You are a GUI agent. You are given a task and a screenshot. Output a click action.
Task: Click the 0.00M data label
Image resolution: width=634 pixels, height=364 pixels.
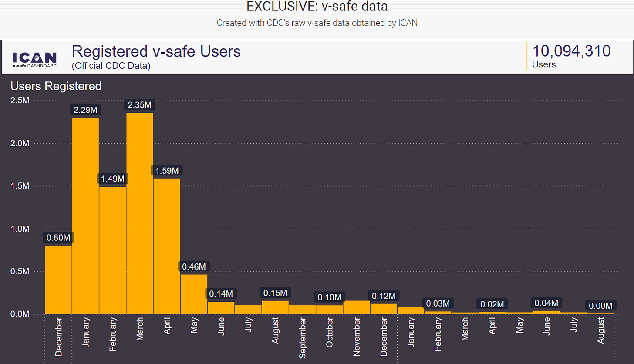coord(600,306)
